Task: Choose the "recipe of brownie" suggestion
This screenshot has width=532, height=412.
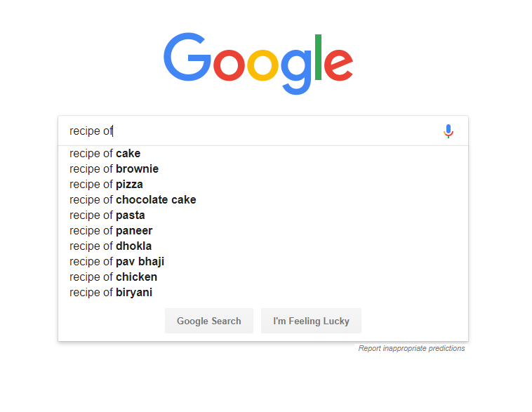Action: click(x=114, y=169)
